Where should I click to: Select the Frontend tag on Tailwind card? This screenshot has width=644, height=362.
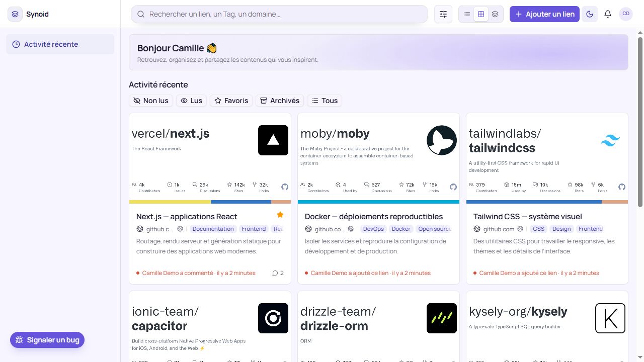[x=590, y=229]
